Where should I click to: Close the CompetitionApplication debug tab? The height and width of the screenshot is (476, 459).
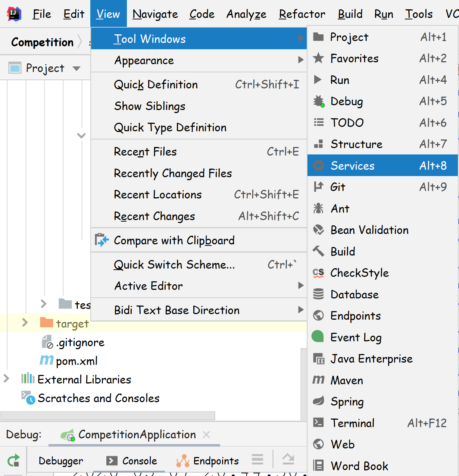[x=206, y=435]
